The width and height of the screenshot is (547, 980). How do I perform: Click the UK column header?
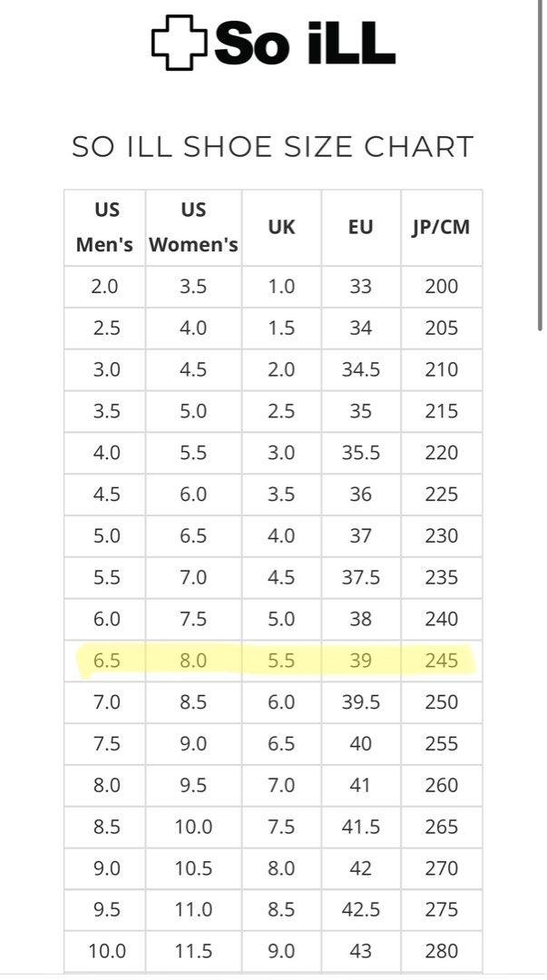(x=281, y=227)
